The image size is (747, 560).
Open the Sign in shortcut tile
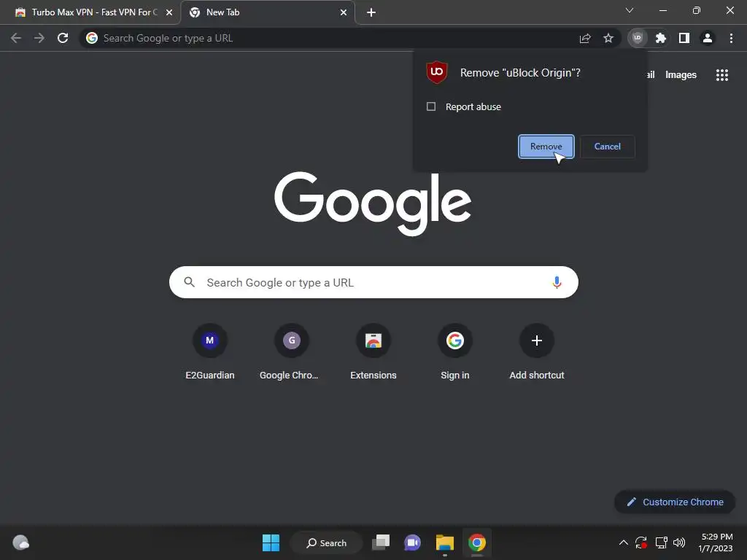[x=455, y=352]
